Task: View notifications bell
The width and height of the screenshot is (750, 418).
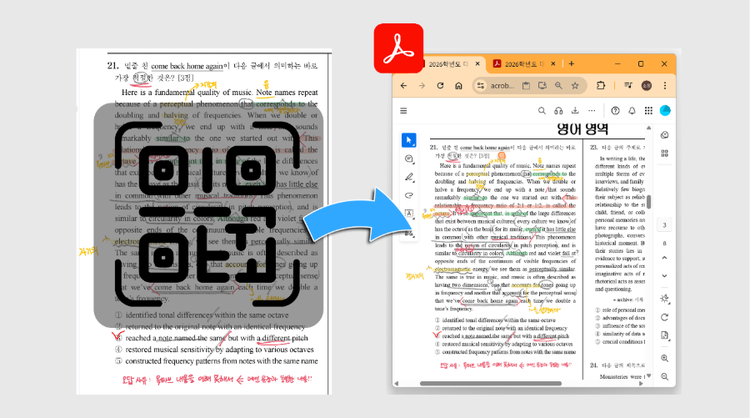Action: (632, 111)
